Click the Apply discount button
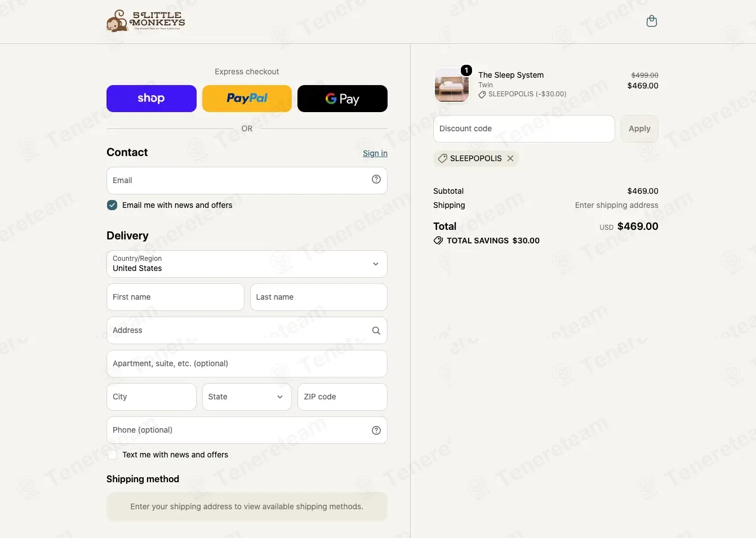 tap(639, 129)
